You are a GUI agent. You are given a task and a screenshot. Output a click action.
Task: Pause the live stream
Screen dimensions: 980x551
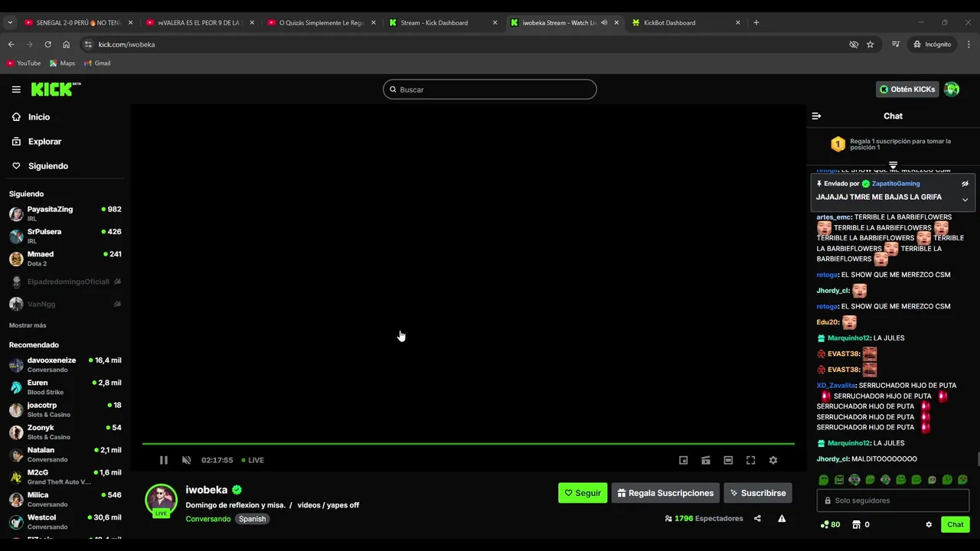coord(163,460)
